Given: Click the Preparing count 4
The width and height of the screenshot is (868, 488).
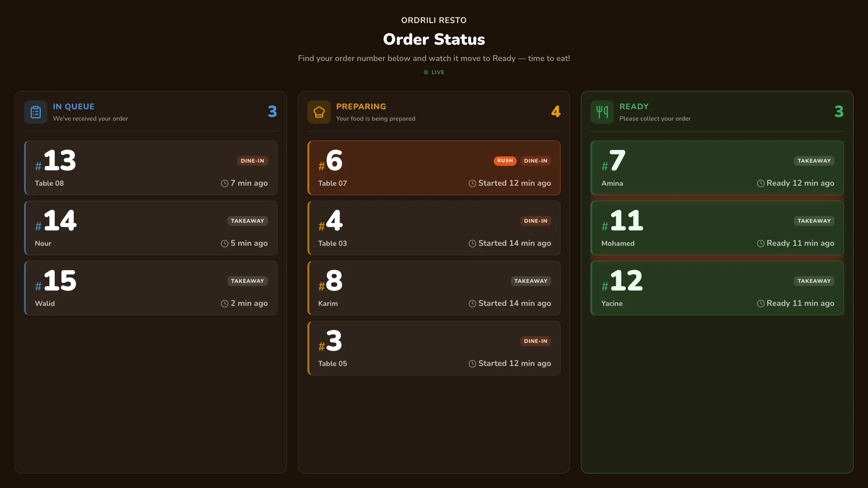Looking at the screenshot, I should [x=556, y=112].
